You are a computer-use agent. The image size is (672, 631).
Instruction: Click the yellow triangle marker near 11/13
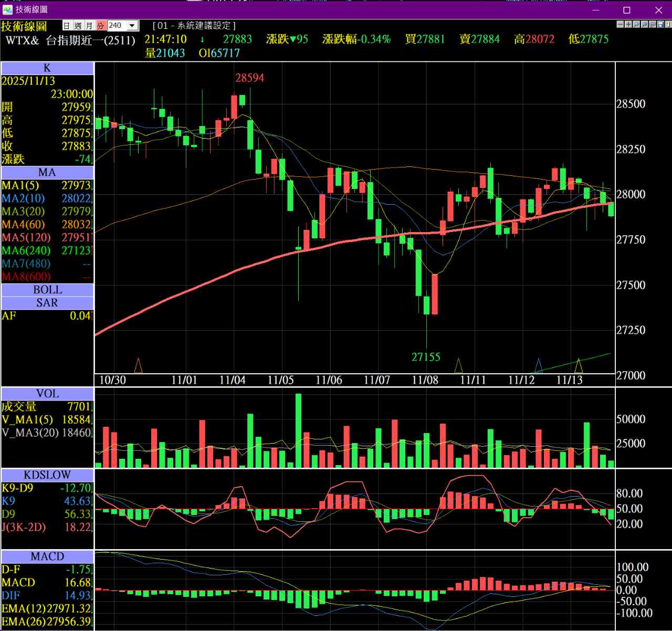click(x=579, y=365)
